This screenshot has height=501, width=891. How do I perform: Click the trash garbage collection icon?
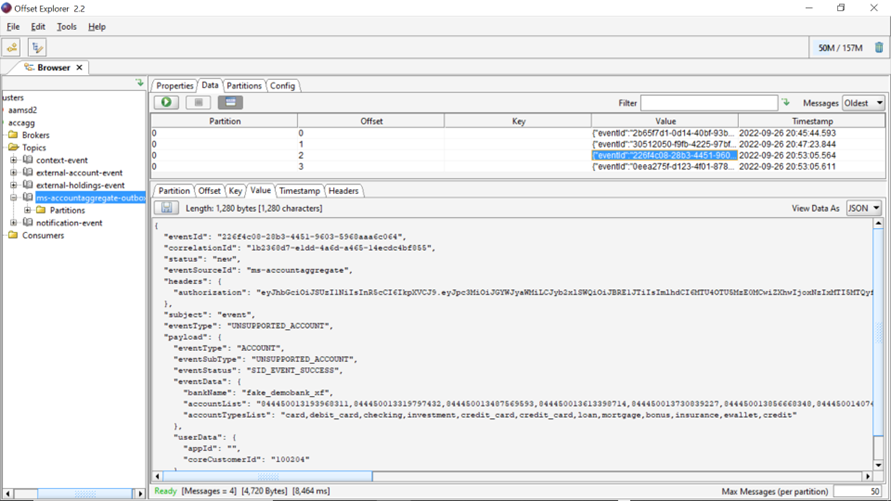coord(879,47)
